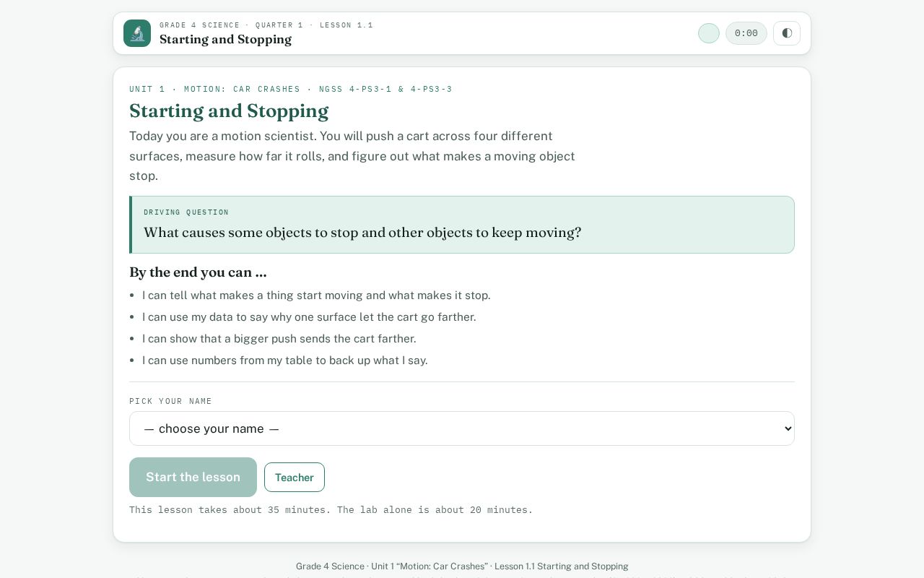Open the Teacher view button
The image size is (924, 578).
point(295,478)
